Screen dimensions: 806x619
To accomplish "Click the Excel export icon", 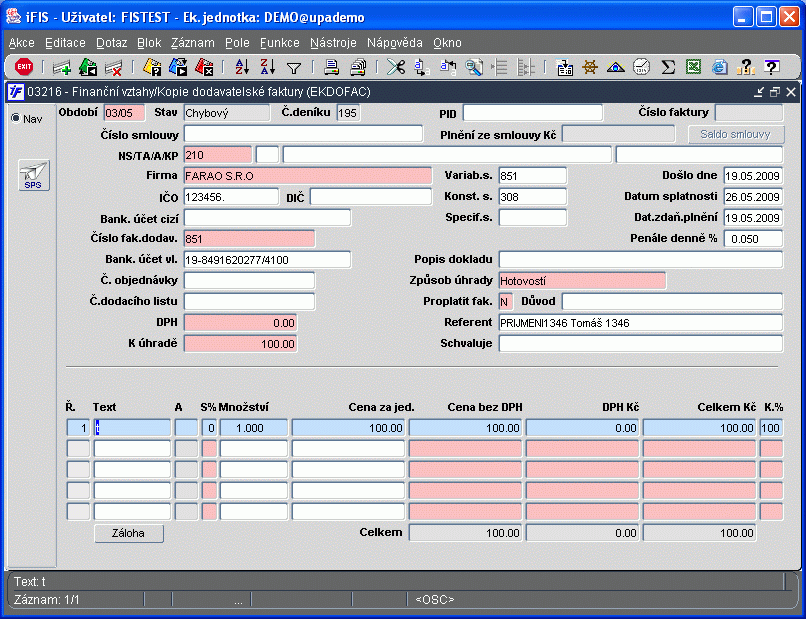I will [693, 67].
